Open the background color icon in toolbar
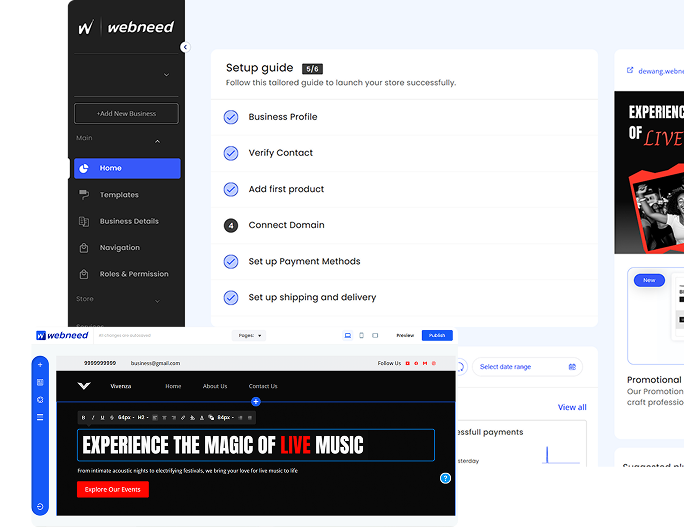684x527 pixels. coord(211,417)
